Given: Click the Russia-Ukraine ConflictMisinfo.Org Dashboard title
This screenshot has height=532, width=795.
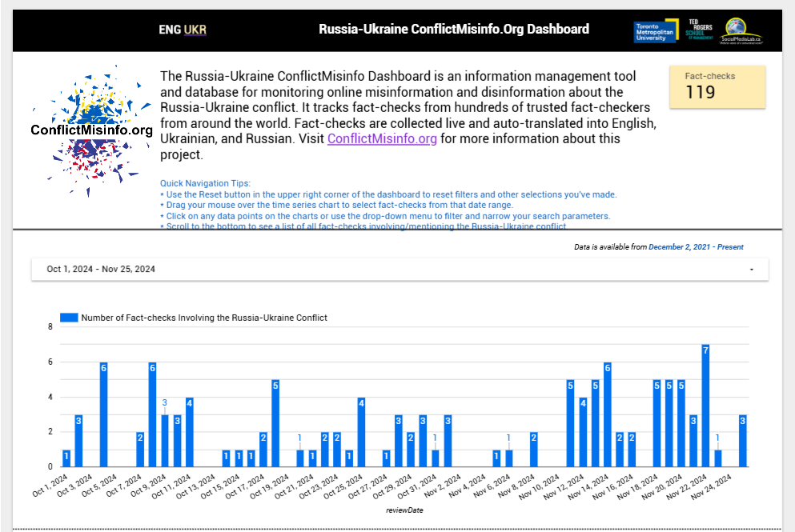Looking at the screenshot, I should 453,30.
